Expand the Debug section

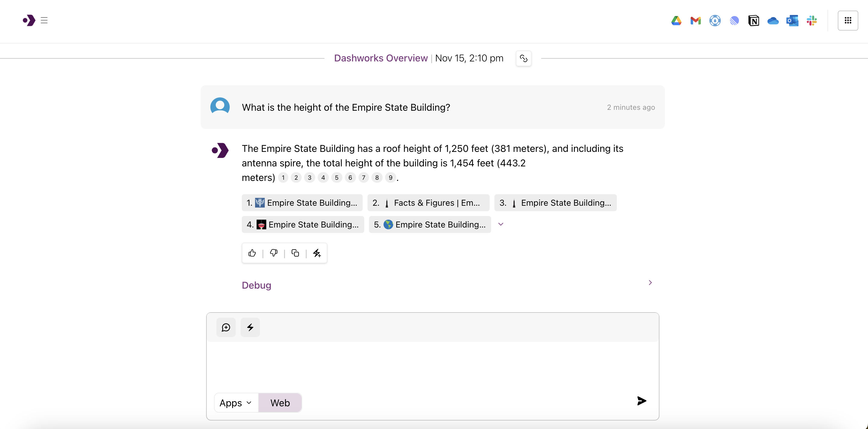click(256, 285)
